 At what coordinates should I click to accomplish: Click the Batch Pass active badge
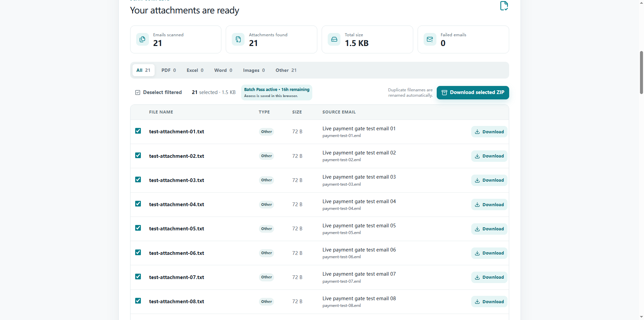click(x=277, y=92)
